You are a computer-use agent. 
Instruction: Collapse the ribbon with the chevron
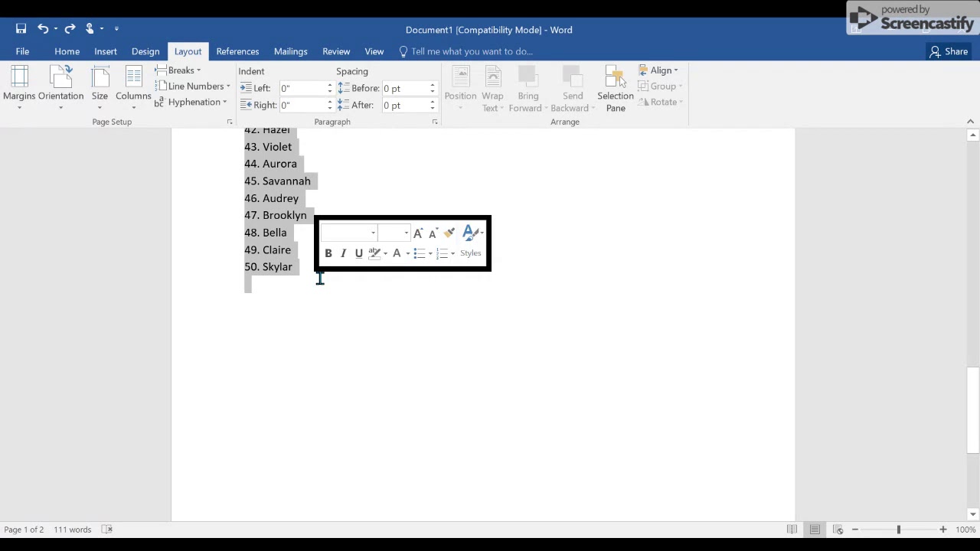tap(970, 122)
